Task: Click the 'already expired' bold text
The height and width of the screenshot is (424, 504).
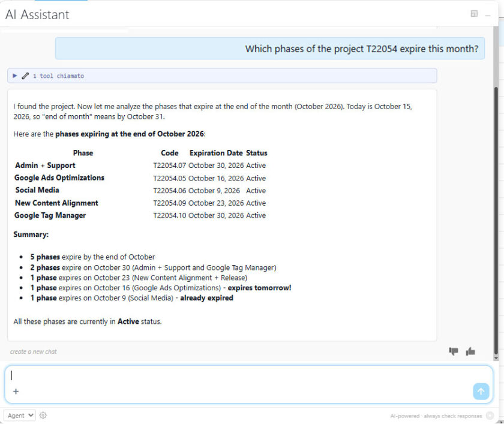Action: click(206, 298)
